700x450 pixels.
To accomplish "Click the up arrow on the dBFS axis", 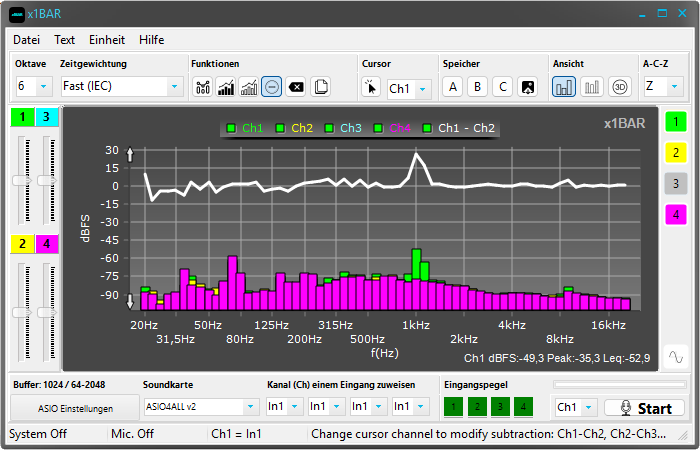I will click(x=130, y=154).
